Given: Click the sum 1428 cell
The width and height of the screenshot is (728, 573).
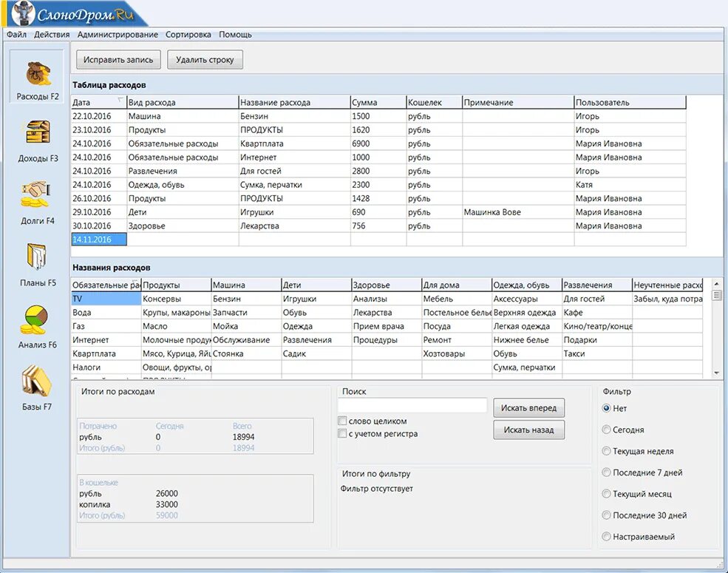Looking at the screenshot, I should (x=378, y=198).
